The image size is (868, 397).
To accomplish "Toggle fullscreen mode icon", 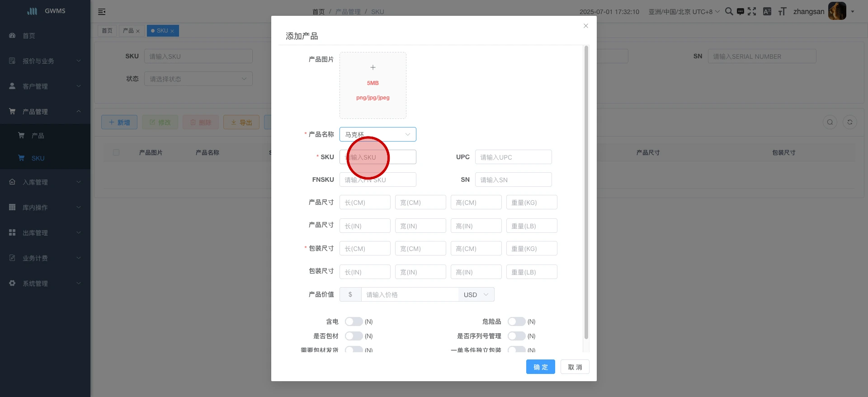I will click(752, 11).
